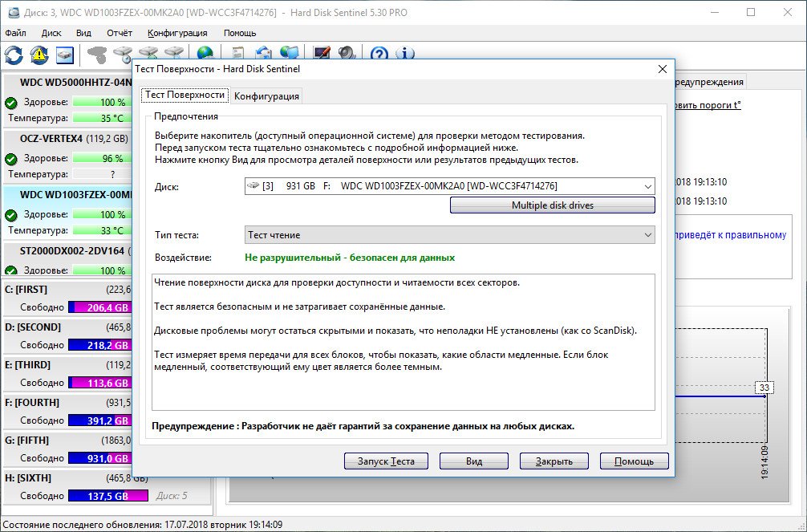Click the blue 'приведёт к правильному' link text

click(730, 235)
